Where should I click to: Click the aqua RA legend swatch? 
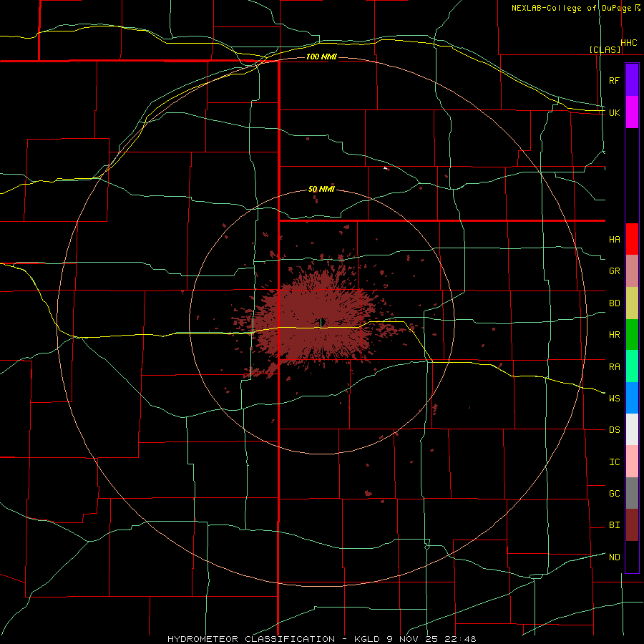[x=632, y=366]
